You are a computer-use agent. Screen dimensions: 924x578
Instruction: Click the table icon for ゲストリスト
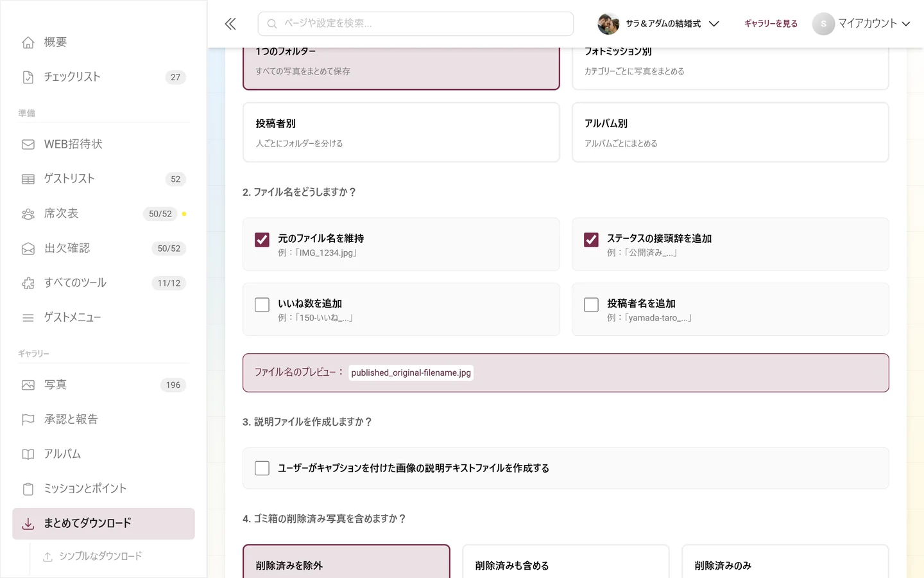click(x=28, y=179)
